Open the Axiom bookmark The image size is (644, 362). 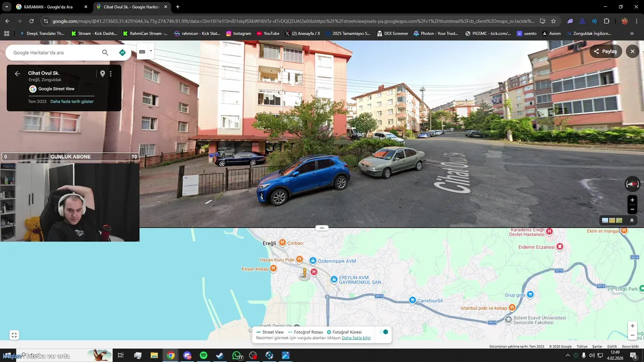click(551, 34)
